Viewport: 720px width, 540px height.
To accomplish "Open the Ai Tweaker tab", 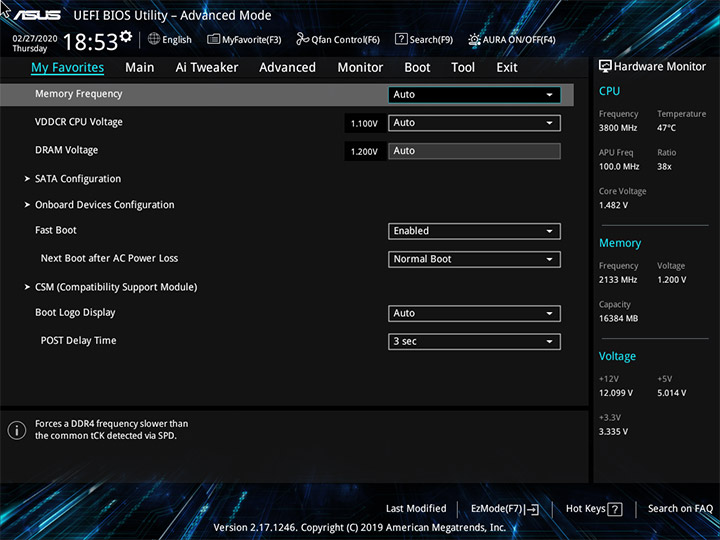I will (207, 68).
